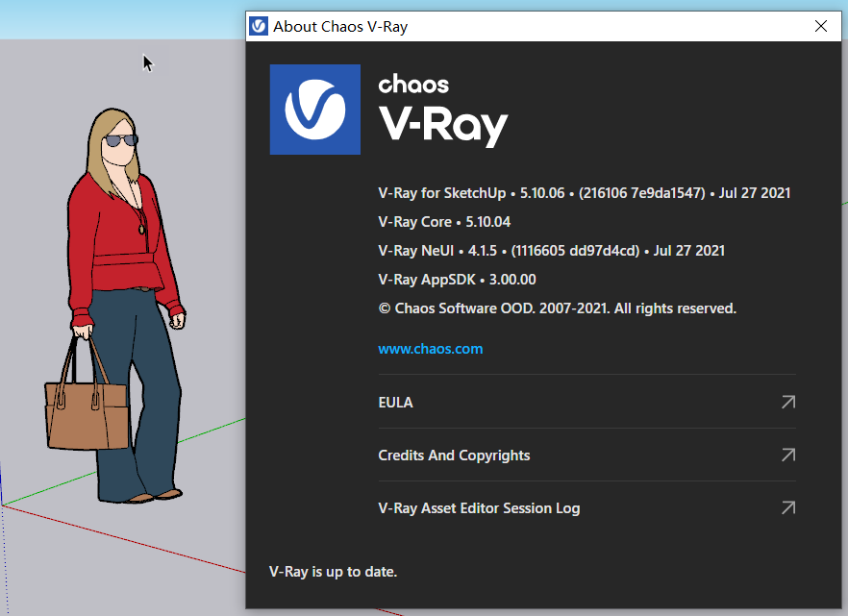Screen dimensions: 848x616
Task: Click the V-Ray for SketchUp version line
Action: [x=585, y=193]
